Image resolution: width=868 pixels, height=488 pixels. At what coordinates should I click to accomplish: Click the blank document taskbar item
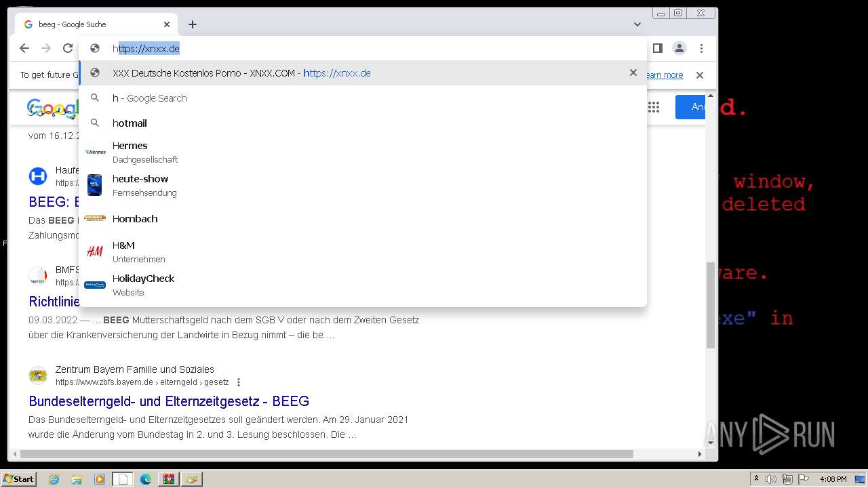click(x=123, y=479)
